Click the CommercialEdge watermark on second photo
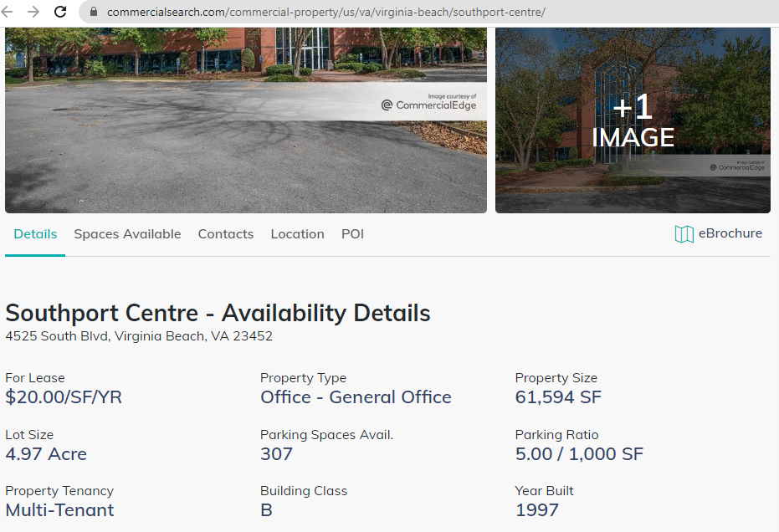The width and height of the screenshot is (779, 532). point(737,166)
